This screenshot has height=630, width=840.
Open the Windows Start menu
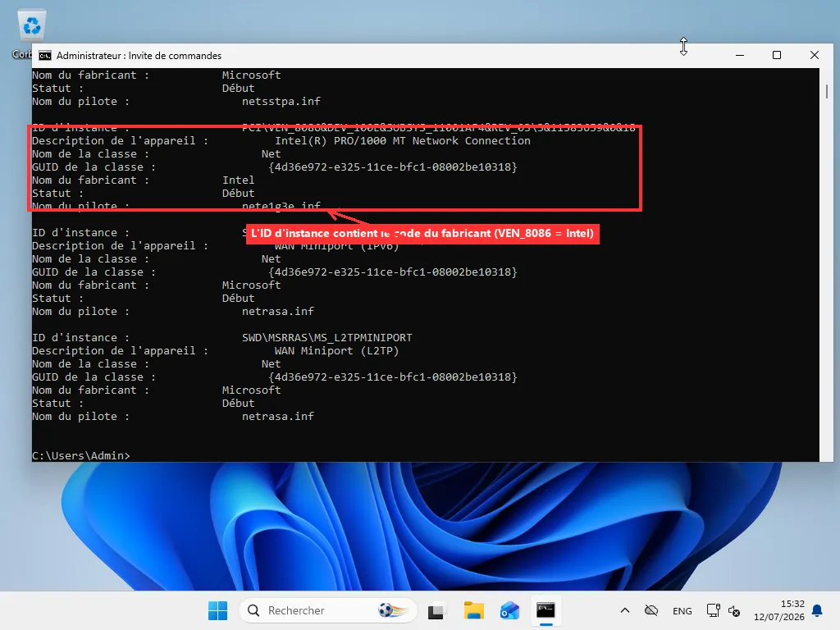click(x=217, y=610)
